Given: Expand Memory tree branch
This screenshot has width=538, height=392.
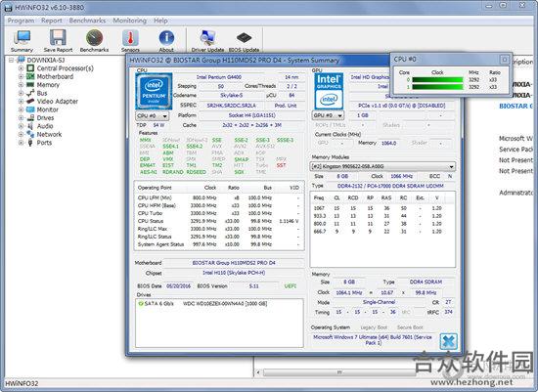Looking at the screenshot, I should [21, 85].
